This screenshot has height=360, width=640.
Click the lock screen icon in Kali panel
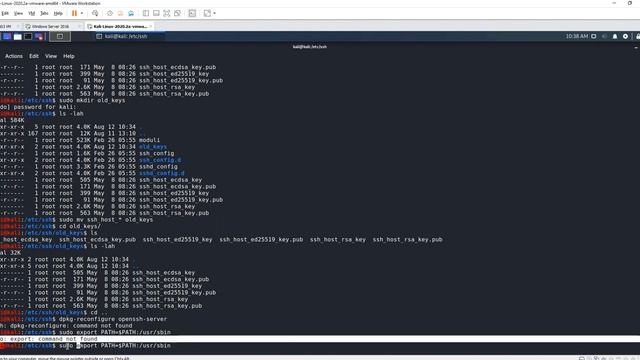click(x=638, y=36)
